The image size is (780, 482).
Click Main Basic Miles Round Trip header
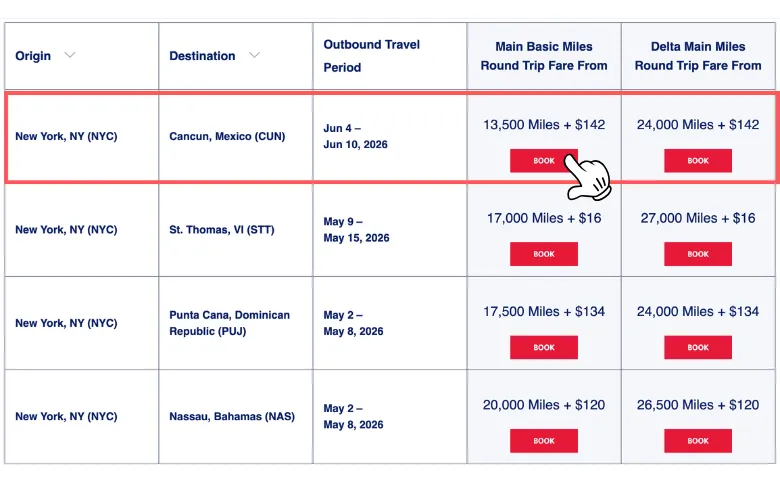(543, 56)
